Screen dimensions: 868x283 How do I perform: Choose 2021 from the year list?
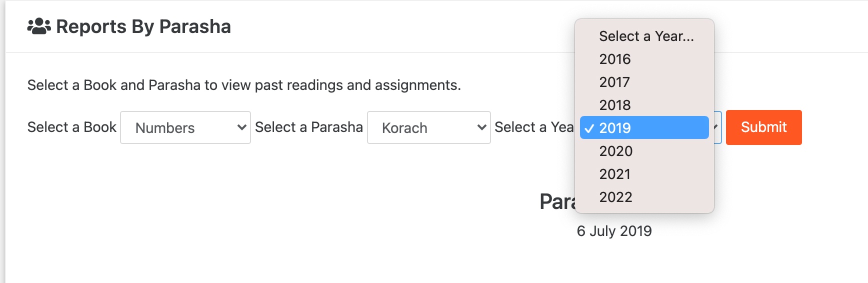(x=644, y=174)
